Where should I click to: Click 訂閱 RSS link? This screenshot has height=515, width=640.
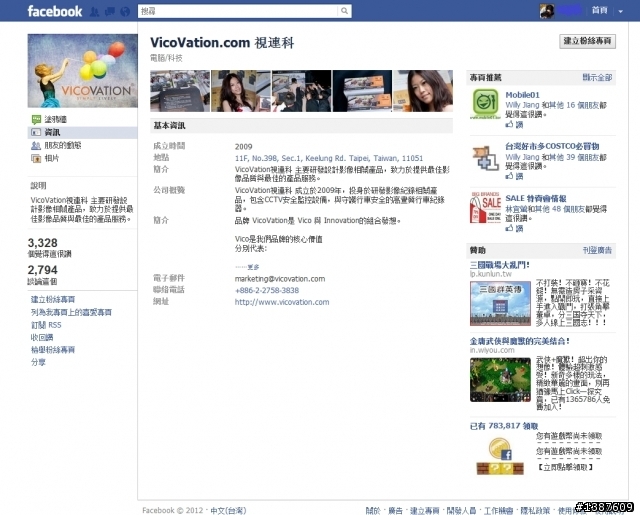point(46,325)
